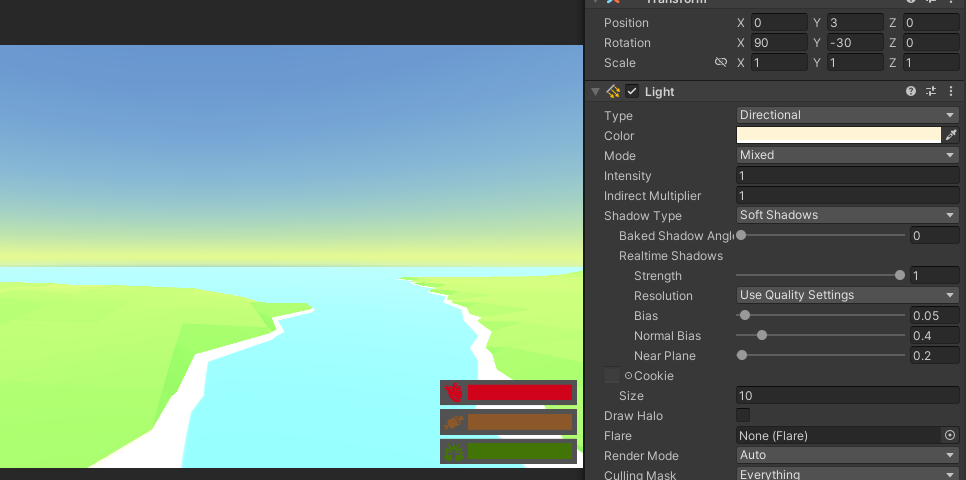Open Light component presets icon
966x480 pixels.
point(931,92)
